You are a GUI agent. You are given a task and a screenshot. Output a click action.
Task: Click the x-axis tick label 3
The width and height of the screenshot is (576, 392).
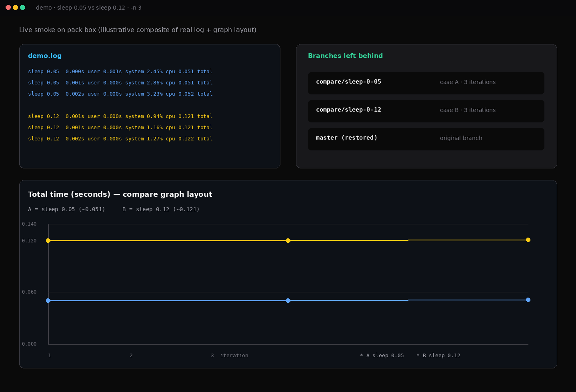[212, 356]
